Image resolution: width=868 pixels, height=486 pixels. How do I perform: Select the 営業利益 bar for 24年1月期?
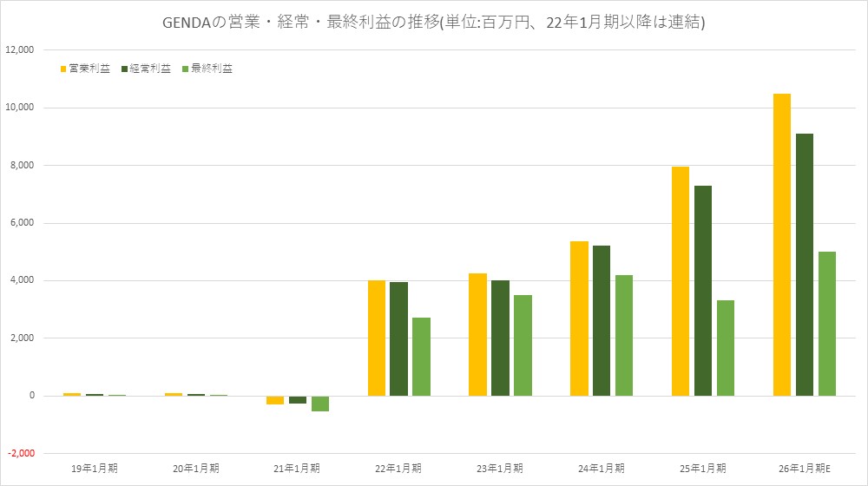tap(579, 319)
